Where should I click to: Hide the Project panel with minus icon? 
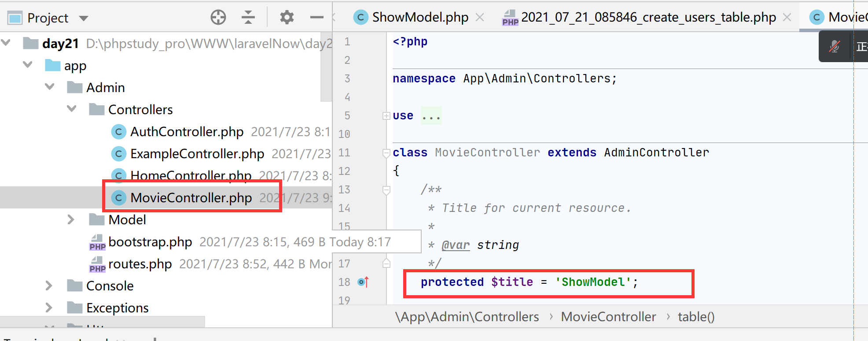click(317, 18)
